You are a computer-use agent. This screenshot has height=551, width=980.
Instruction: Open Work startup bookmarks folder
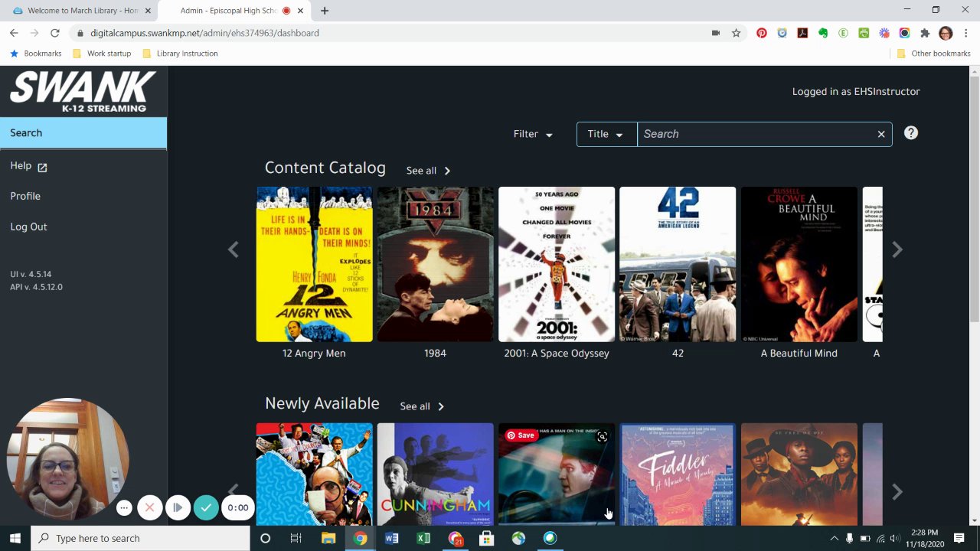102,54
